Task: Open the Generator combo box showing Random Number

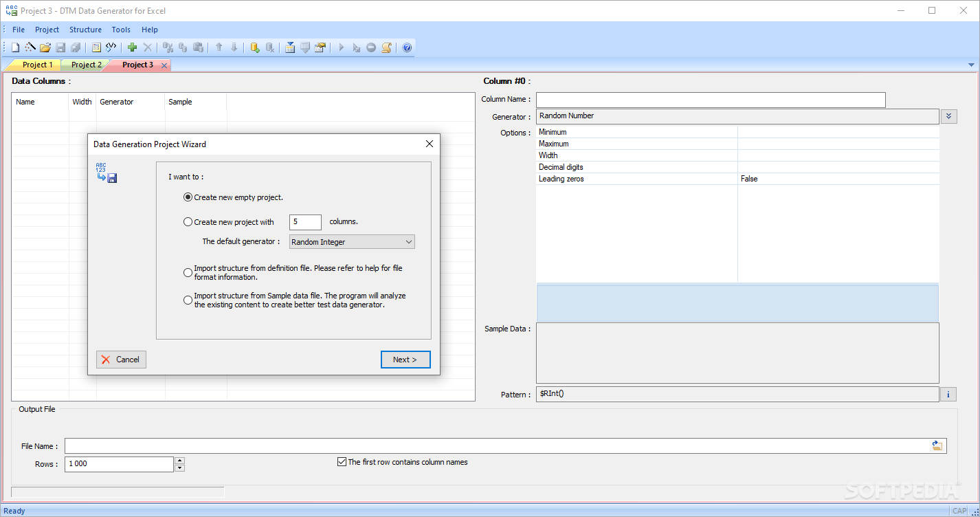Action: point(735,115)
